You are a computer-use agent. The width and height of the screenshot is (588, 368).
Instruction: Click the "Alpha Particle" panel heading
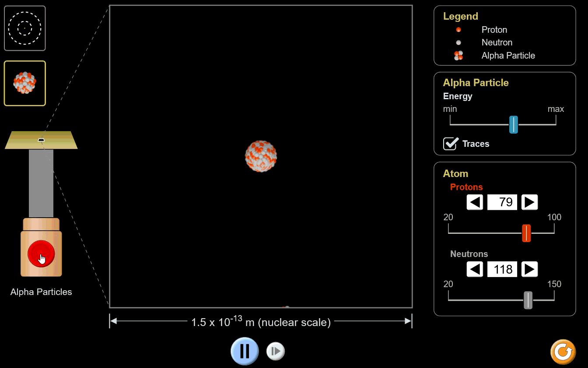pos(476,83)
